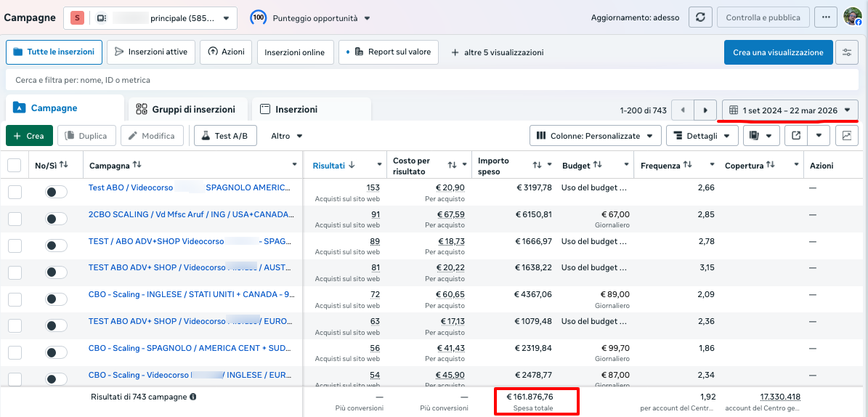Select checkbox for first Test ABO campaign
The image size is (868, 417).
pyautogui.click(x=15, y=192)
